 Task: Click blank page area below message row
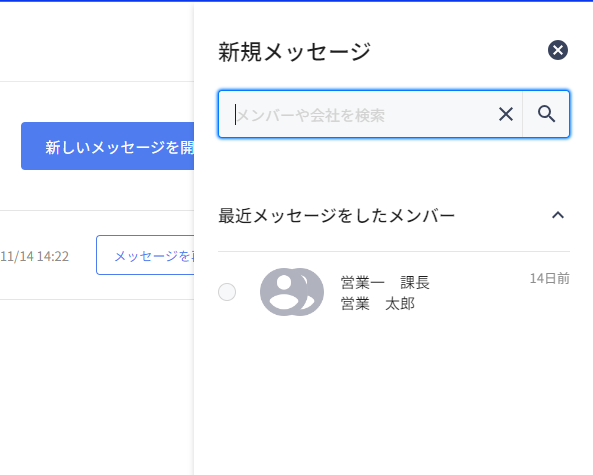(97, 386)
